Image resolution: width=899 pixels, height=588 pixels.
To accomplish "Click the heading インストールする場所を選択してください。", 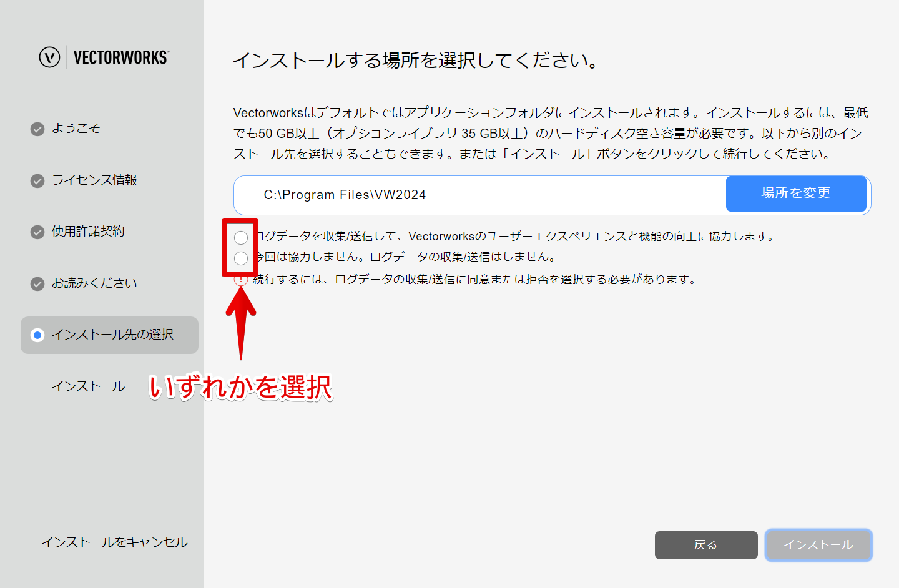I will point(416,61).
